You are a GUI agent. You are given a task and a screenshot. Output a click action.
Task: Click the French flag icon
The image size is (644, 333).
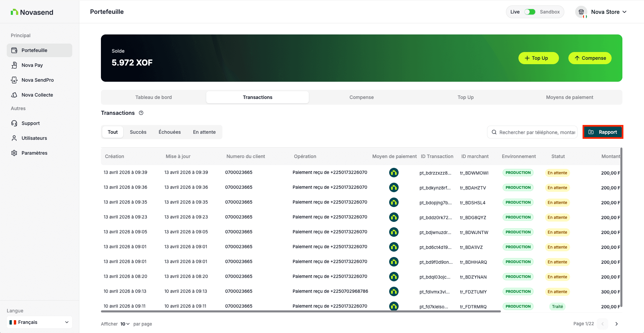13,322
